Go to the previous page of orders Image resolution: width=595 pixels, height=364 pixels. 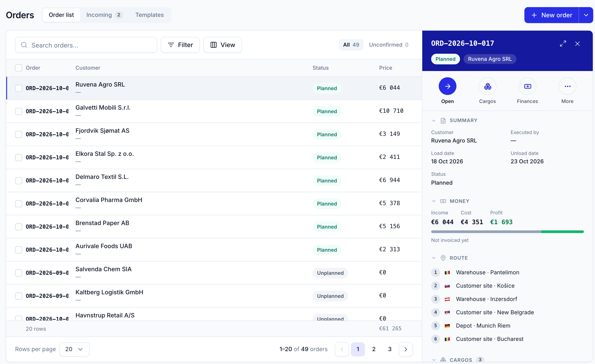(x=342, y=349)
